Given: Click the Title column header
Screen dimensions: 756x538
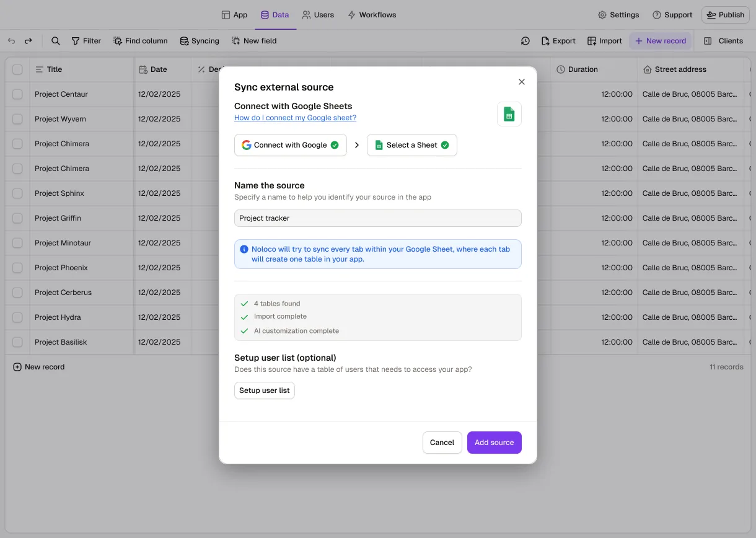Looking at the screenshot, I should (x=81, y=69).
